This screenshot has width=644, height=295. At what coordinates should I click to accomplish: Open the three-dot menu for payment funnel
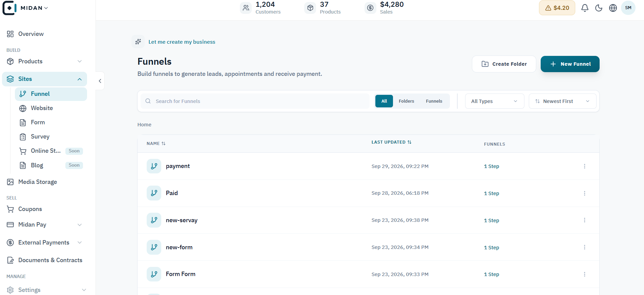click(584, 166)
